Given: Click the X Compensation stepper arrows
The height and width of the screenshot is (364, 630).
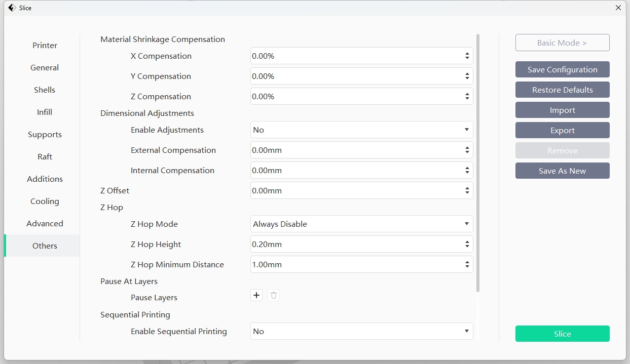Looking at the screenshot, I should (x=467, y=56).
